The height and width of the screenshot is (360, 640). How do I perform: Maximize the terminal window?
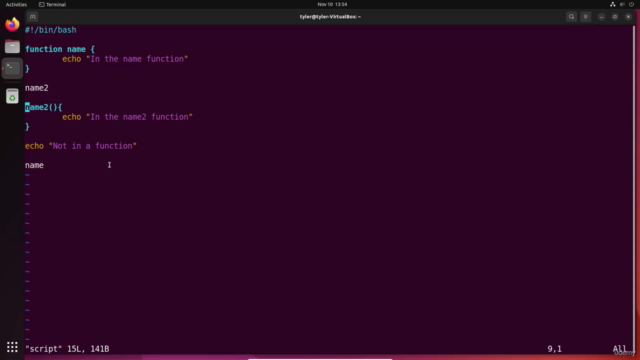(x=615, y=17)
